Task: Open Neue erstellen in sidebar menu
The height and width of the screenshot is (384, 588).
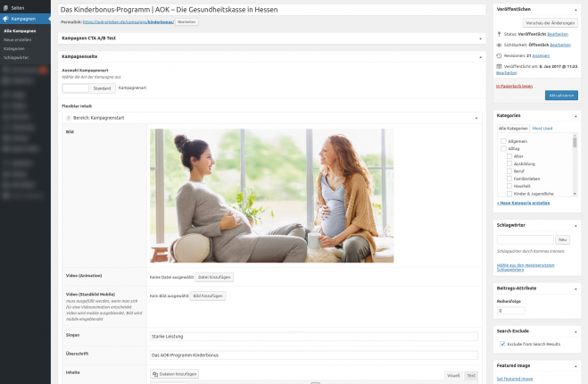Action: coord(15,40)
